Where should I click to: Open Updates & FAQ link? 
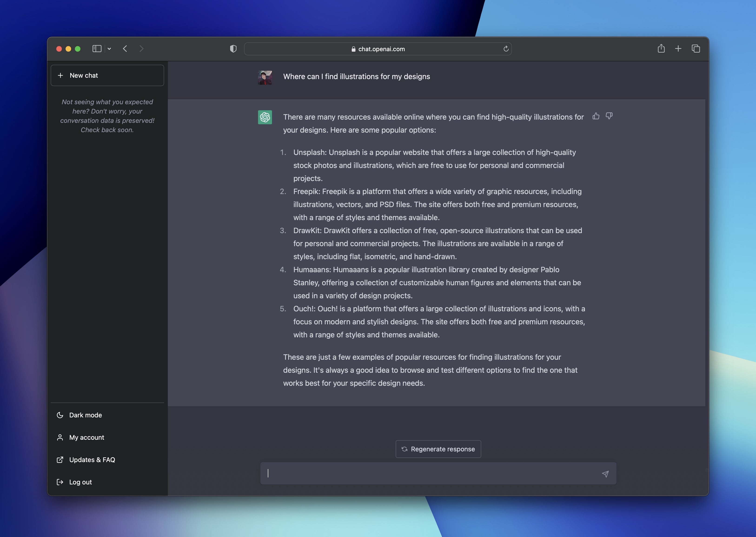pos(92,460)
